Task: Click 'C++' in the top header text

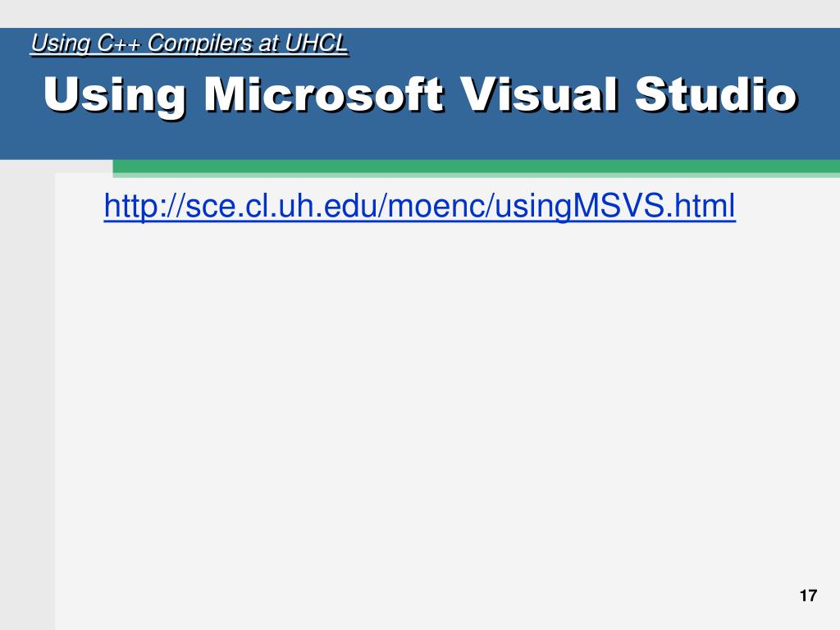Action: (x=118, y=44)
